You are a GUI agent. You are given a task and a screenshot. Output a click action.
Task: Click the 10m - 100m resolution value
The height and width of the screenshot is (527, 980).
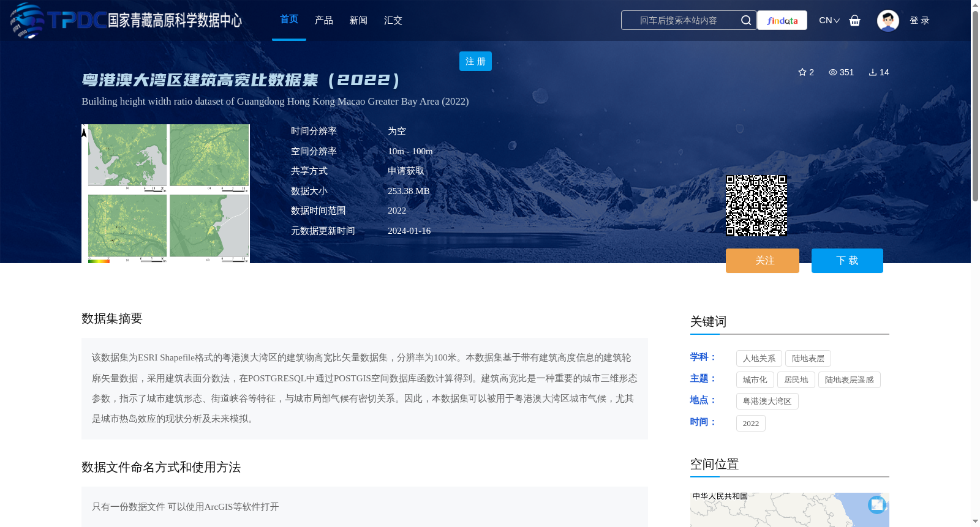click(x=410, y=151)
